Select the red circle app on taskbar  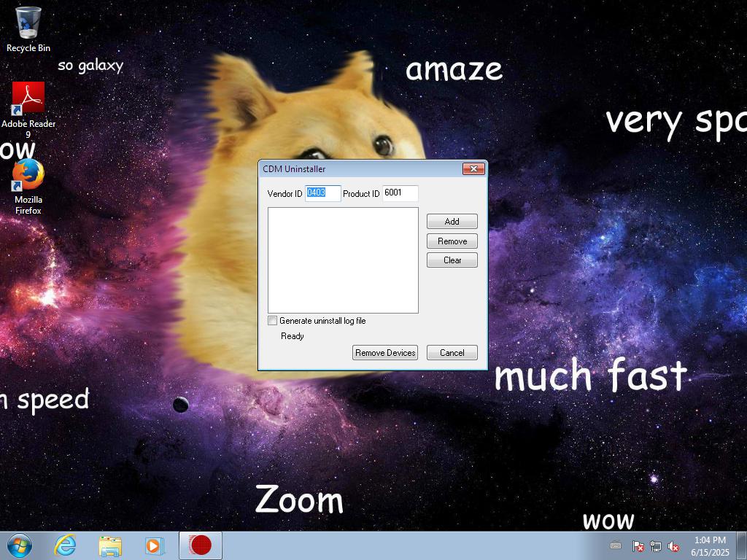(x=200, y=545)
